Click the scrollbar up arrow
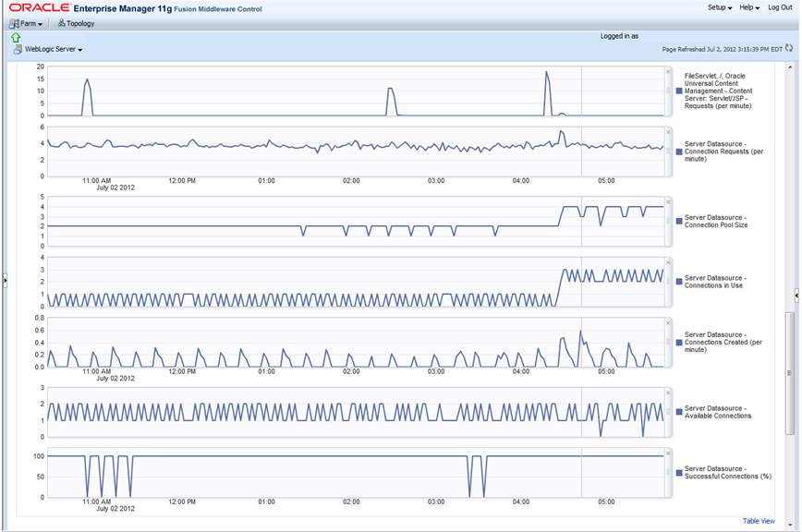This screenshot has height=532, width=802. tap(790, 66)
